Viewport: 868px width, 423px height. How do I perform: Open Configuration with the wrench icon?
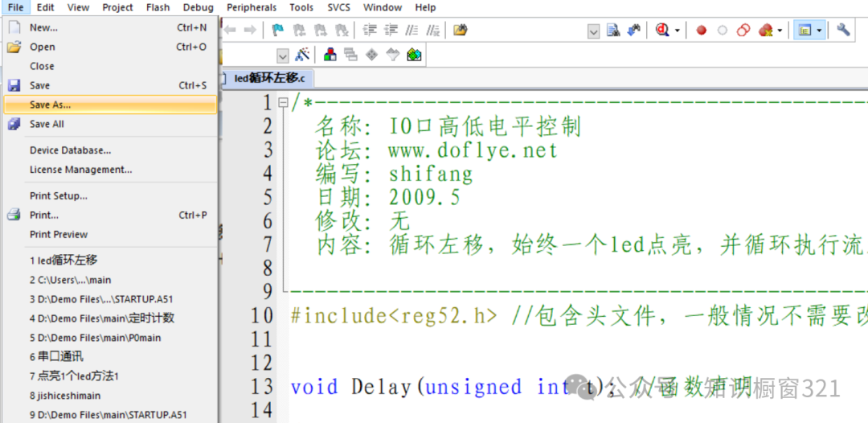(843, 30)
